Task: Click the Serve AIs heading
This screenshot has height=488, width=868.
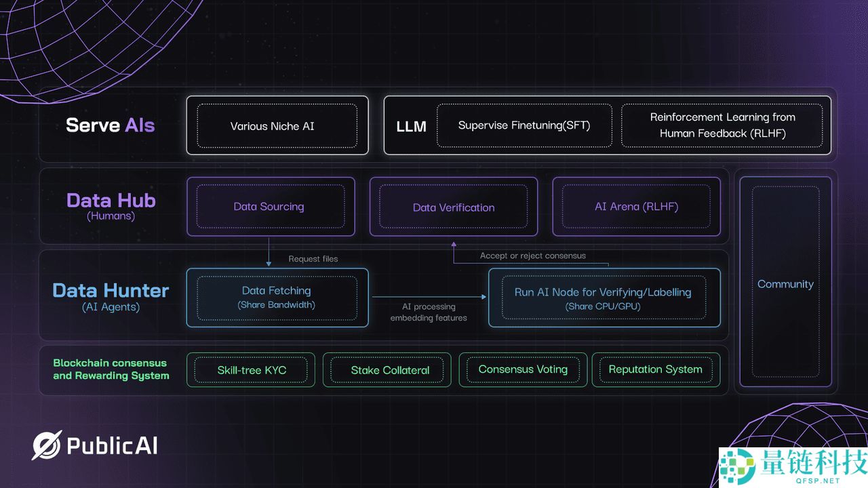Action: point(110,125)
